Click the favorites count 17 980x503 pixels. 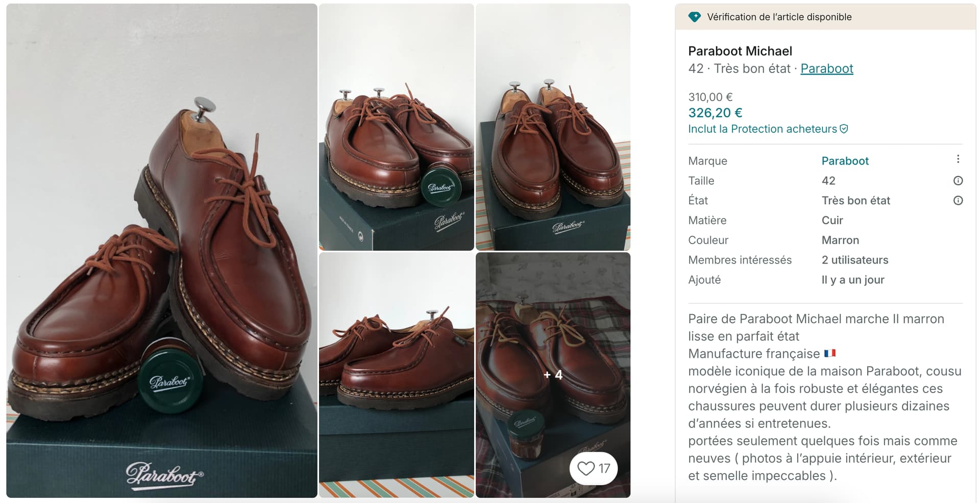click(x=604, y=468)
